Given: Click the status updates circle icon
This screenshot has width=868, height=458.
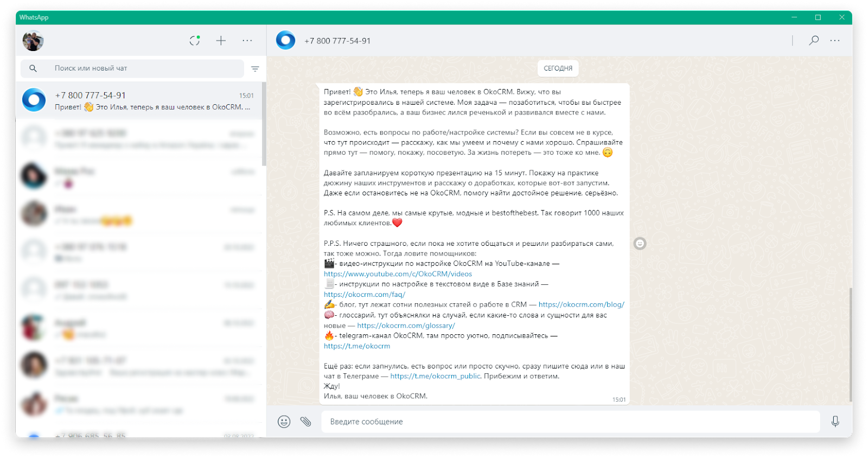Looking at the screenshot, I should click(195, 41).
